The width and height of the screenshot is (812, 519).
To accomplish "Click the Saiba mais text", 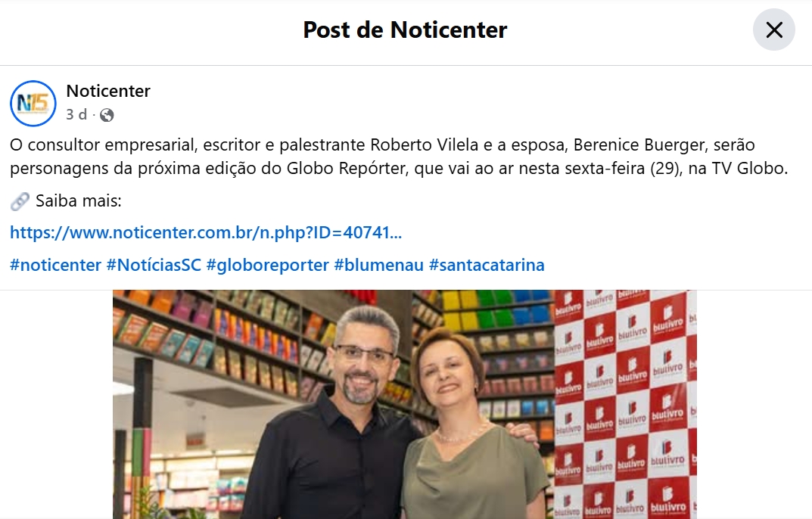I will (78, 201).
